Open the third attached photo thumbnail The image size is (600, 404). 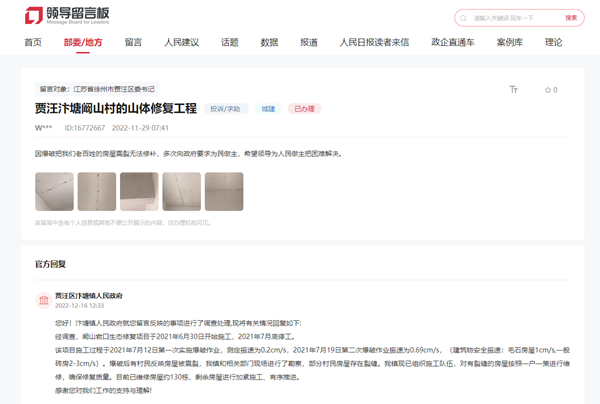(x=139, y=191)
